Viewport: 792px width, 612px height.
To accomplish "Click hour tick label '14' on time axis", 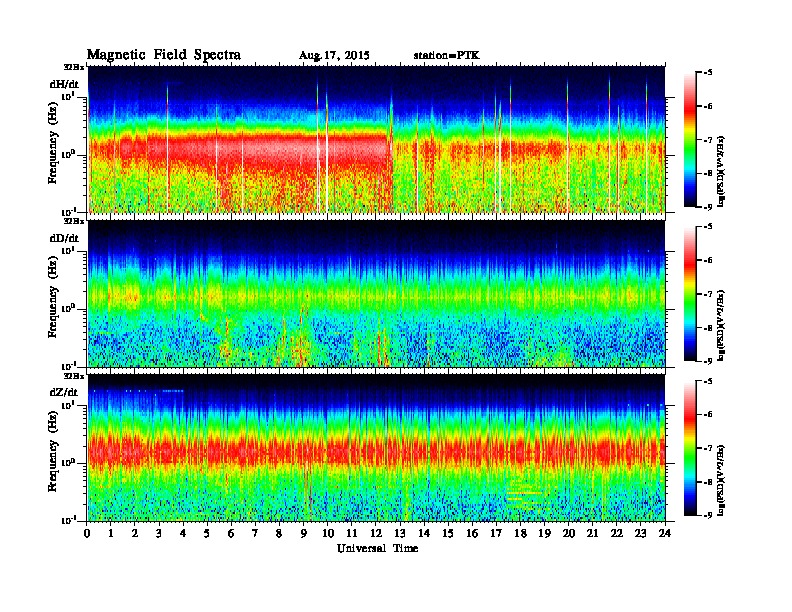I will pyautogui.click(x=424, y=534).
